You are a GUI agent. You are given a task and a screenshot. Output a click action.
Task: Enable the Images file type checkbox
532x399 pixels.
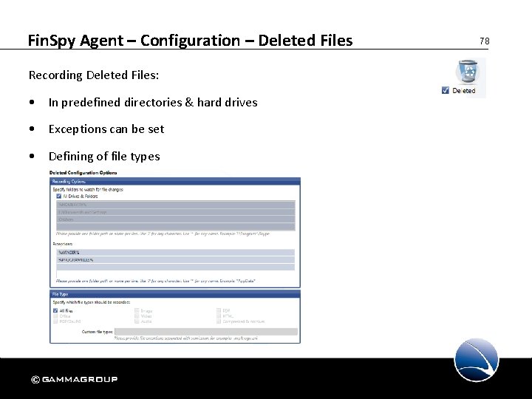(x=137, y=310)
